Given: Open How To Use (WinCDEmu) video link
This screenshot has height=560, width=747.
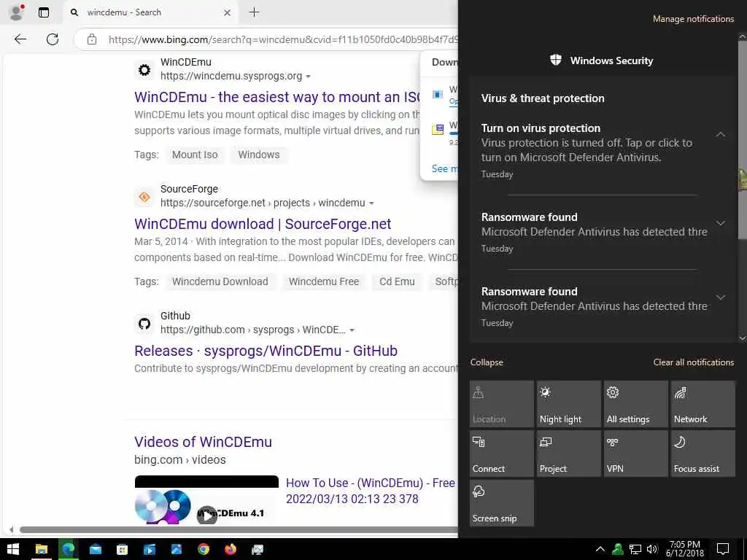Looking at the screenshot, I should [370, 491].
